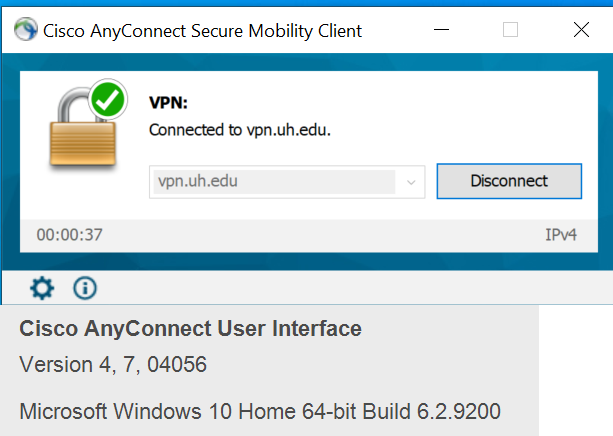Click the IPv4 status label
The height and width of the screenshot is (436, 613).
tap(561, 236)
